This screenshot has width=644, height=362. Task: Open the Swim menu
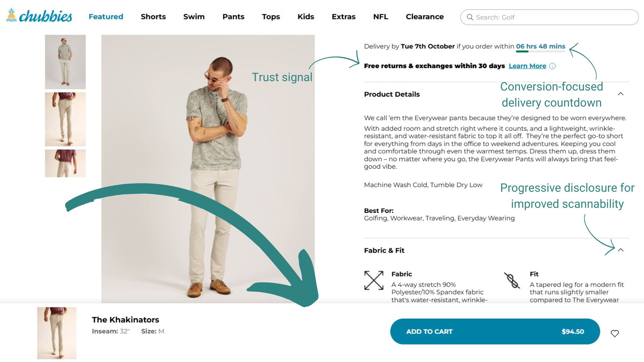click(x=194, y=17)
